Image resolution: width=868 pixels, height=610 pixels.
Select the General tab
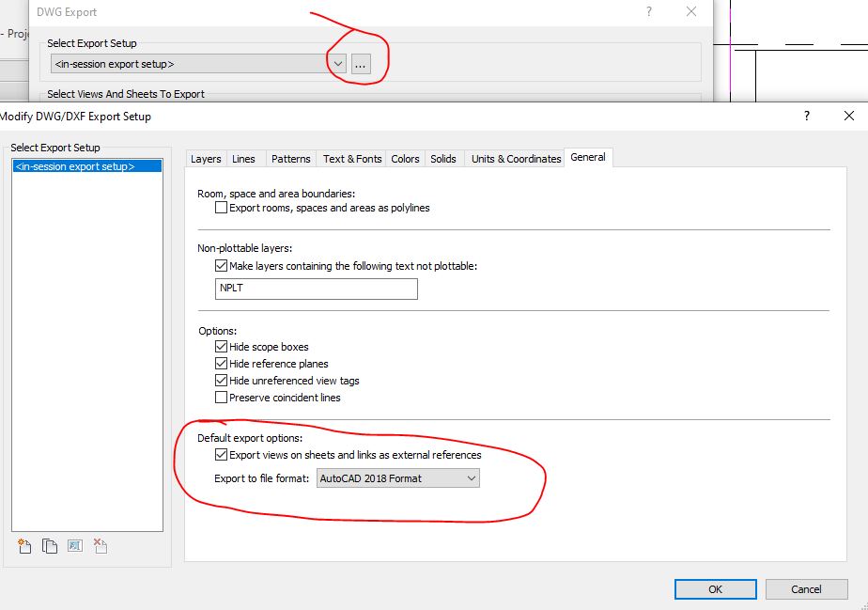(x=588, y=157)
